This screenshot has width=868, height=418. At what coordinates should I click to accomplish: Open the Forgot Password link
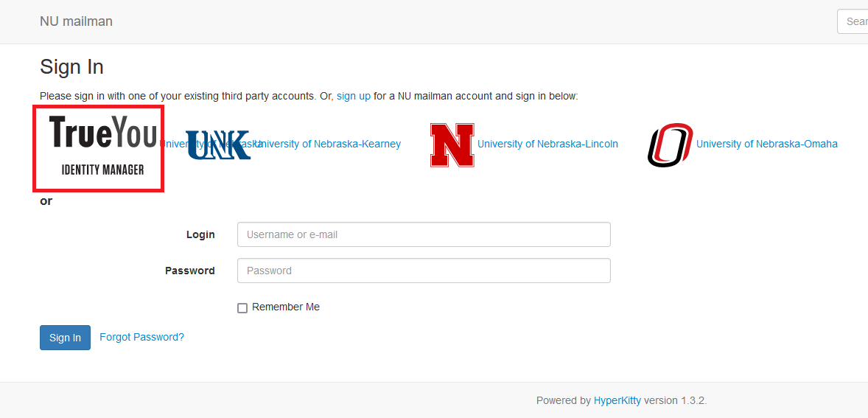click(x=141, y=337)
